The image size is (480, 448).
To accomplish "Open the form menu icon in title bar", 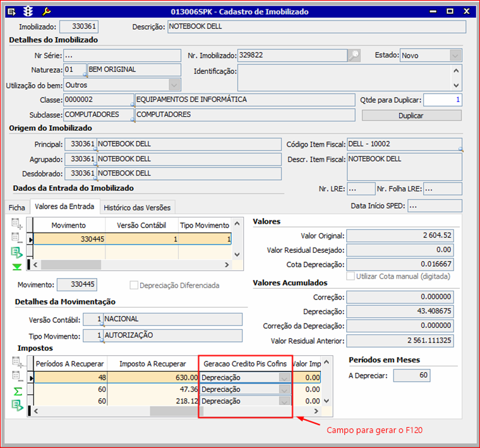I will 11,11.
